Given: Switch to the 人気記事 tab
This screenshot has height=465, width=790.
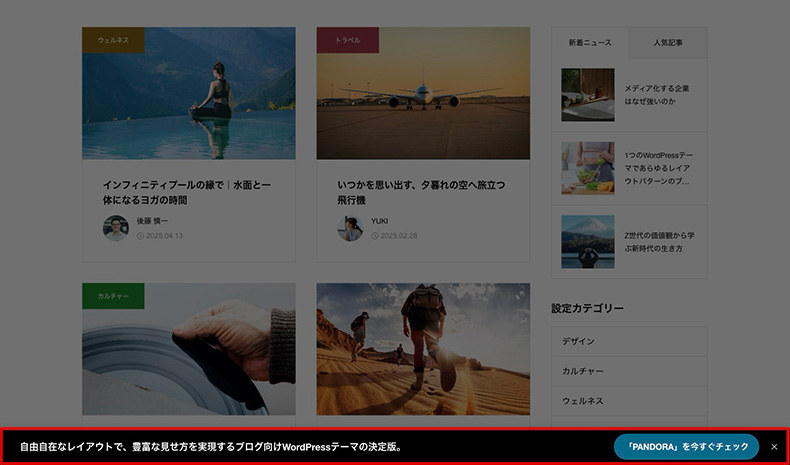Looking at the screenshot, I should [668, 43].
